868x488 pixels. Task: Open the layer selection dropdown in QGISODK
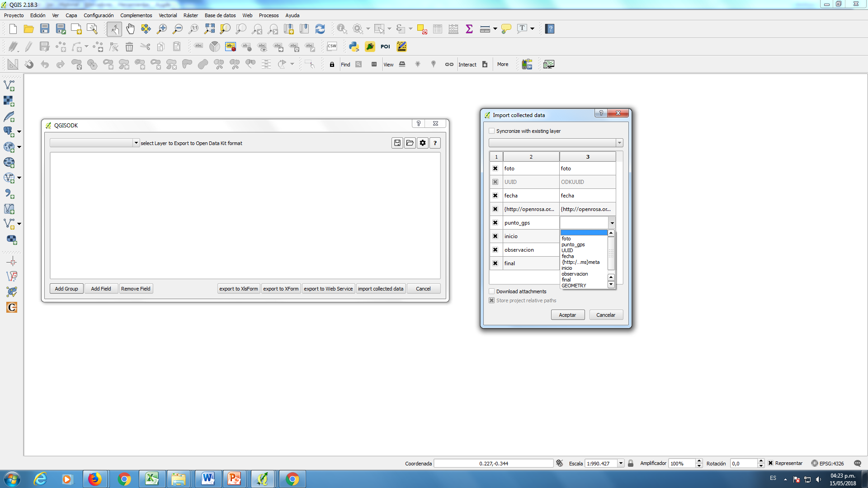(x=136, y=143)
